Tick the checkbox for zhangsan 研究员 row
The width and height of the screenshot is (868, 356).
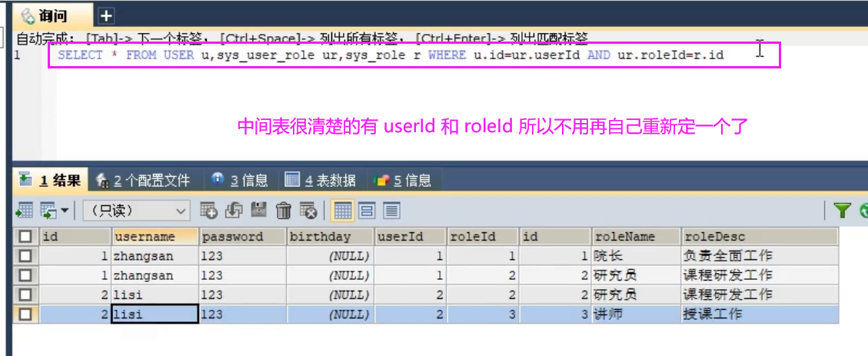coord(25,276)
